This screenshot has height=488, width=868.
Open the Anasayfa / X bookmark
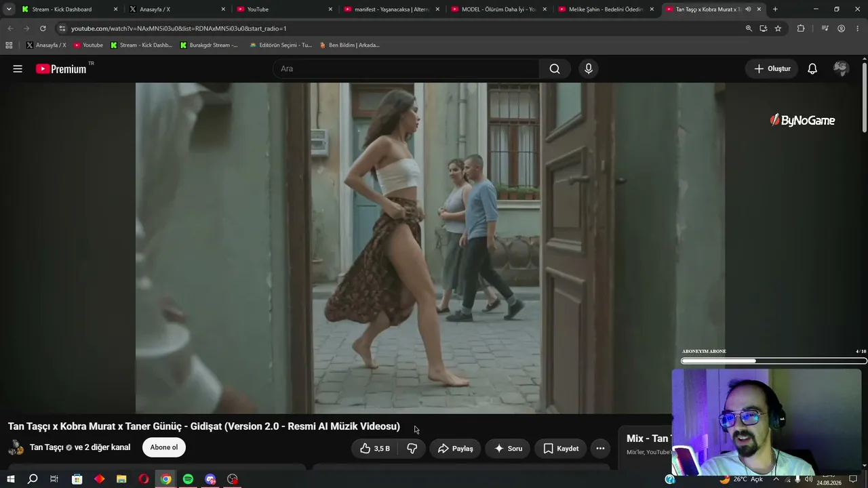[x=46, y=45]
